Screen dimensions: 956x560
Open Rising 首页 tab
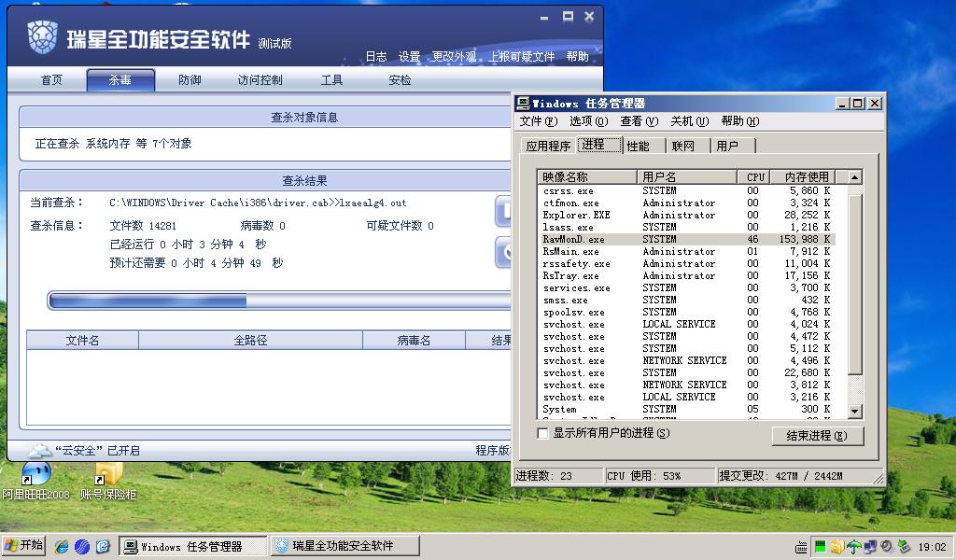click(x=52, y=80)
